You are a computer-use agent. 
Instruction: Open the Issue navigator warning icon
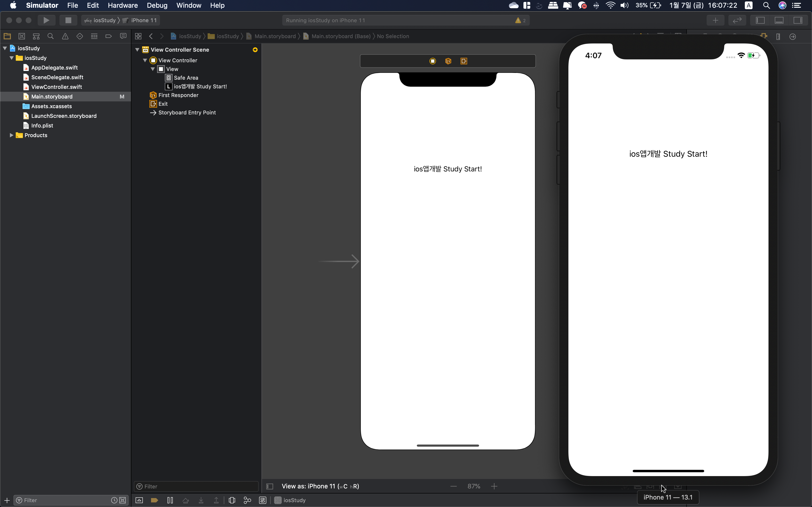tap(65, 36)
